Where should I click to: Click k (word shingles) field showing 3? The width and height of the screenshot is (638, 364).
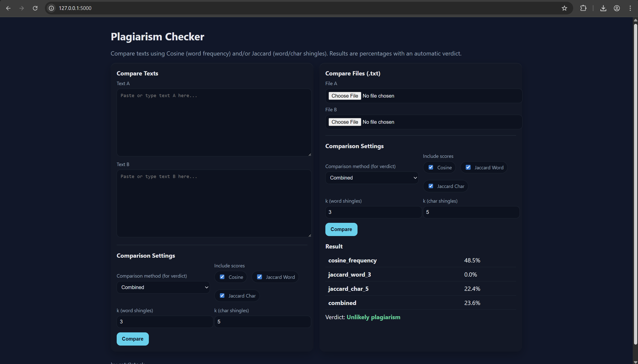coord(165,321)
